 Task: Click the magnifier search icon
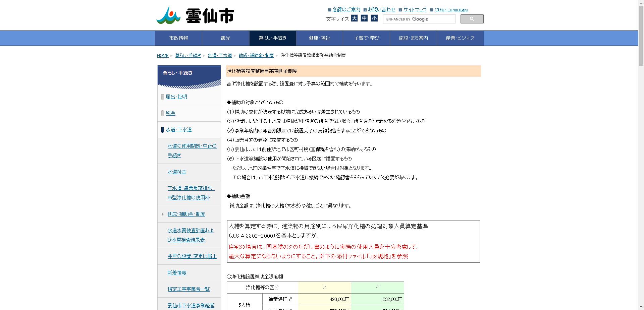click(x=472, y=19)
